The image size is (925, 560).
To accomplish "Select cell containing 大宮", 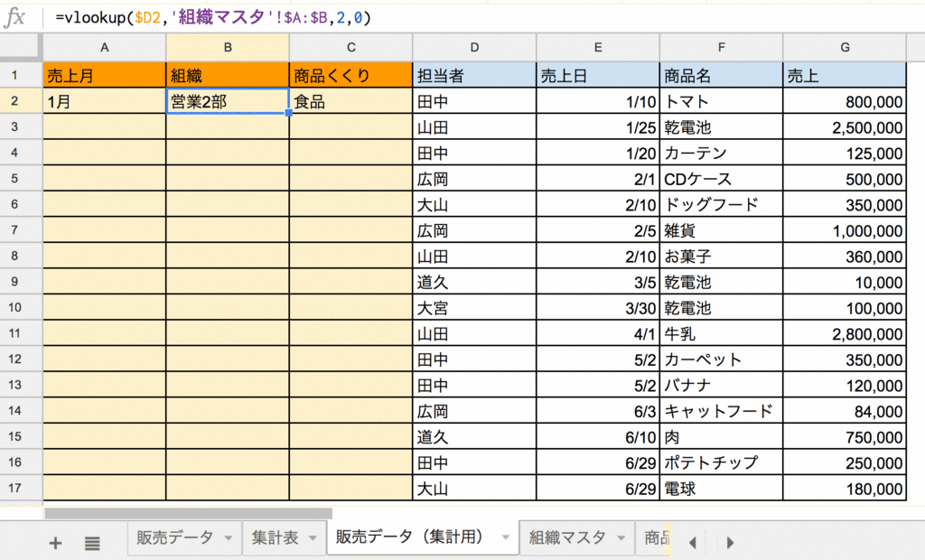I will 474,307.
